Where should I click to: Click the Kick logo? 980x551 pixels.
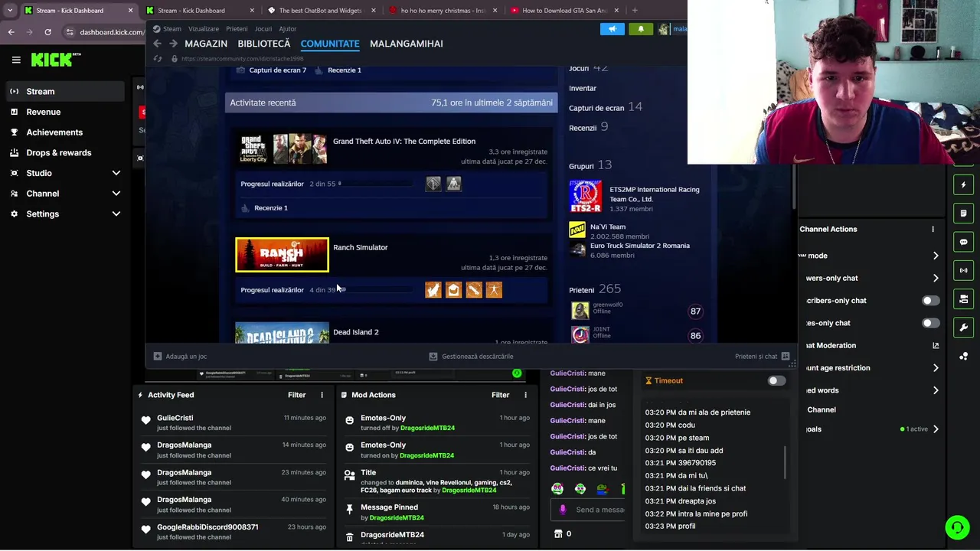point(56,60)
